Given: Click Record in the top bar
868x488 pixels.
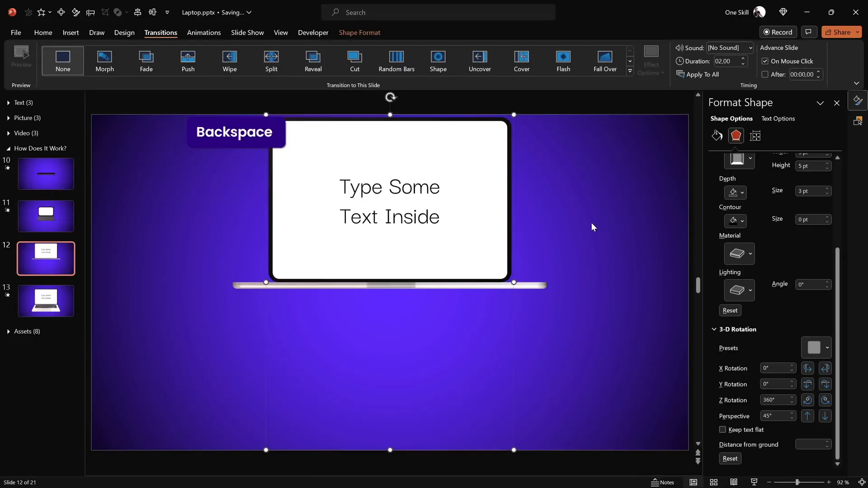Looking at the screenshot, I should click(778, 32).
